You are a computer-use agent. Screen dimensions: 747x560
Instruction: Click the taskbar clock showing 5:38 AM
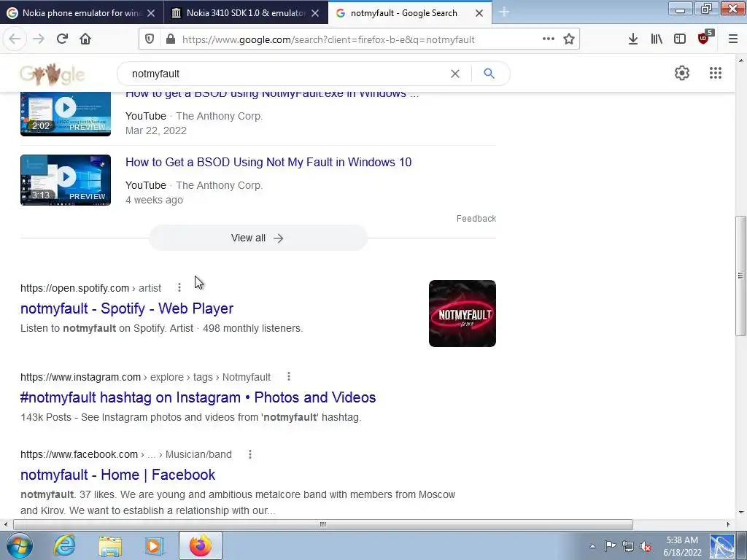click(x=682, y=546)
